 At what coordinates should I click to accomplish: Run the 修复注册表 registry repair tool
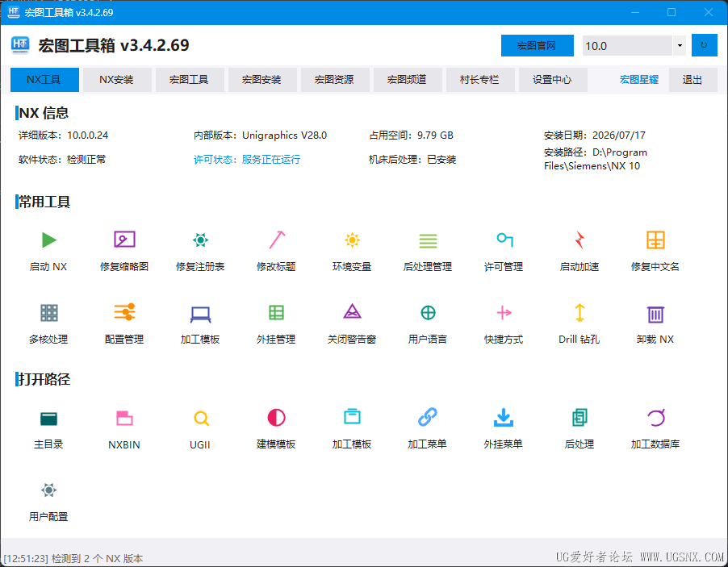coord(200,240)
